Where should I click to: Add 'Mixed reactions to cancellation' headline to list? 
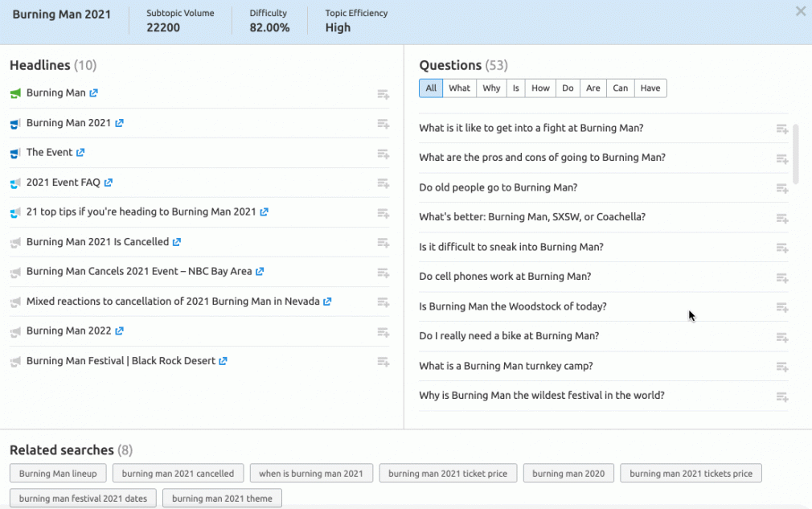(x=383, y=302)
